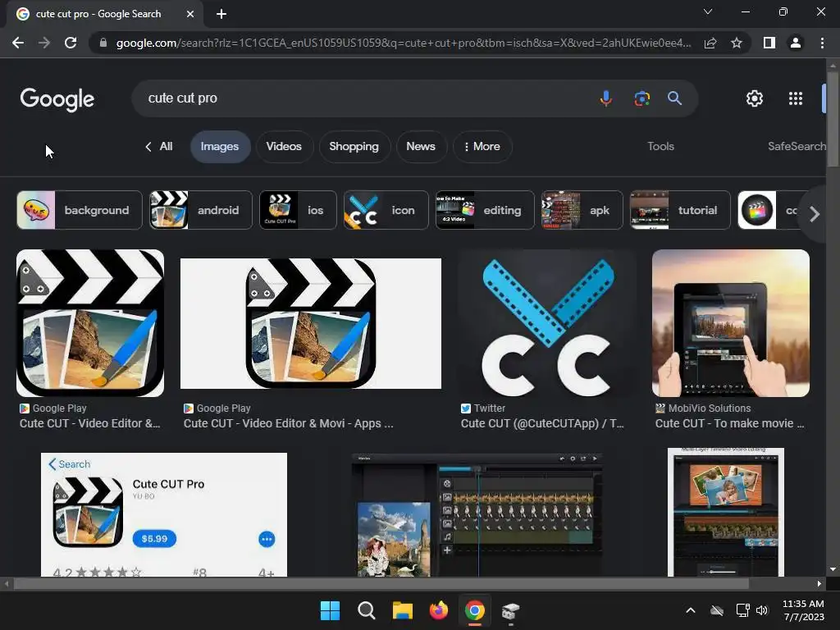Go back to previous page

18,43
